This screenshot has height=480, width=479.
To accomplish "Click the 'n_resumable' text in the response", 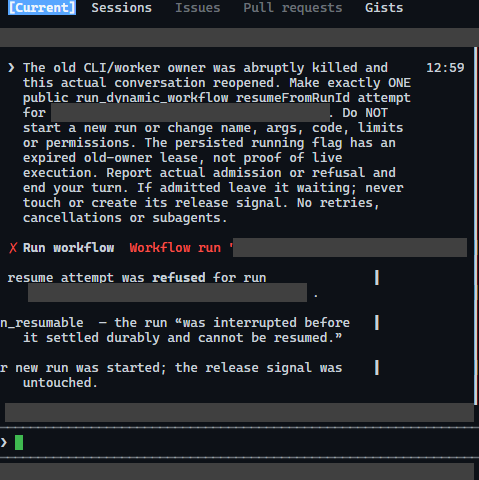I will click(42, 323).
